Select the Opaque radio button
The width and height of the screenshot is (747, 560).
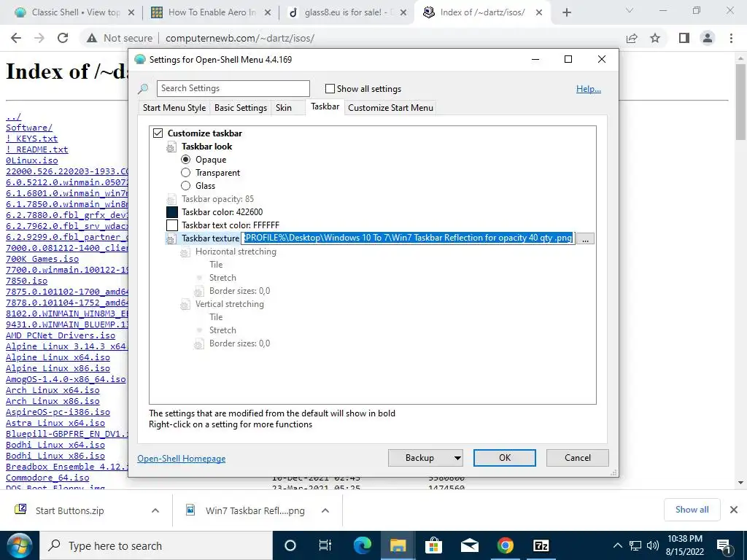tap(186, 160)
